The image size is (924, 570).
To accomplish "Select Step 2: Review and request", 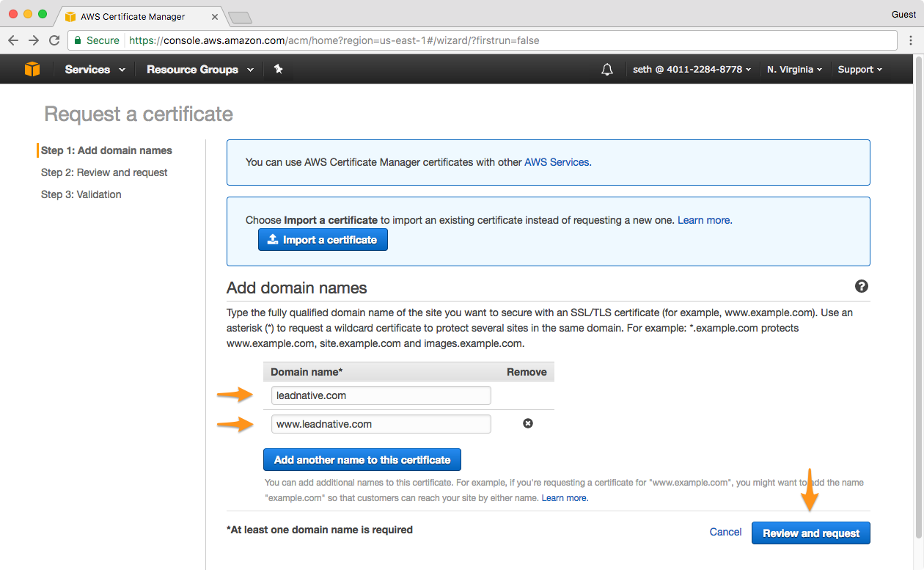I will (x=104, y=172).
